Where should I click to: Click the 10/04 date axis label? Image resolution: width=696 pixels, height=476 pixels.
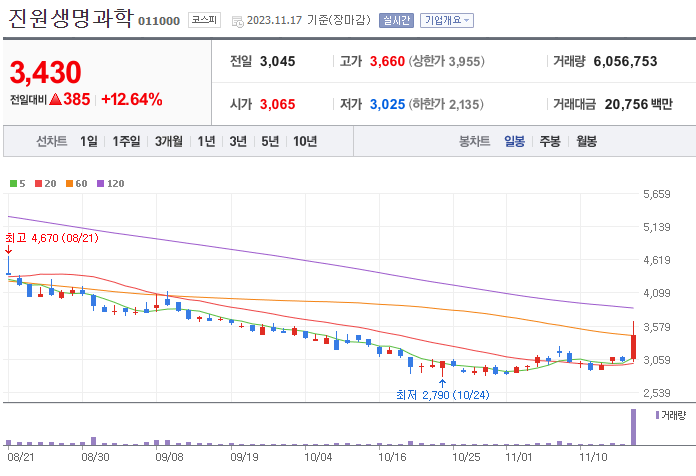coord(318,457)
